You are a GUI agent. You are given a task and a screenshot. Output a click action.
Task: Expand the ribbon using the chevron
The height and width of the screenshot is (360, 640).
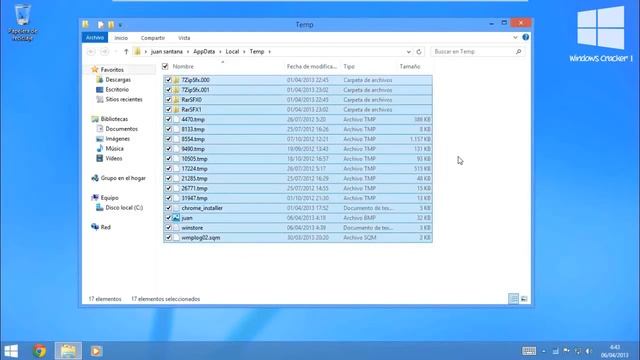click(x=515, y=38)
